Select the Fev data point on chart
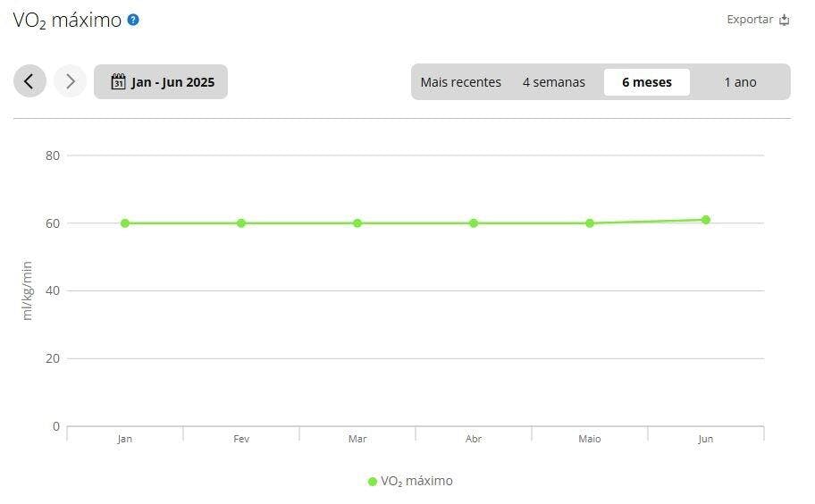Viewport: 815px width, 504px height. point(241,223)
